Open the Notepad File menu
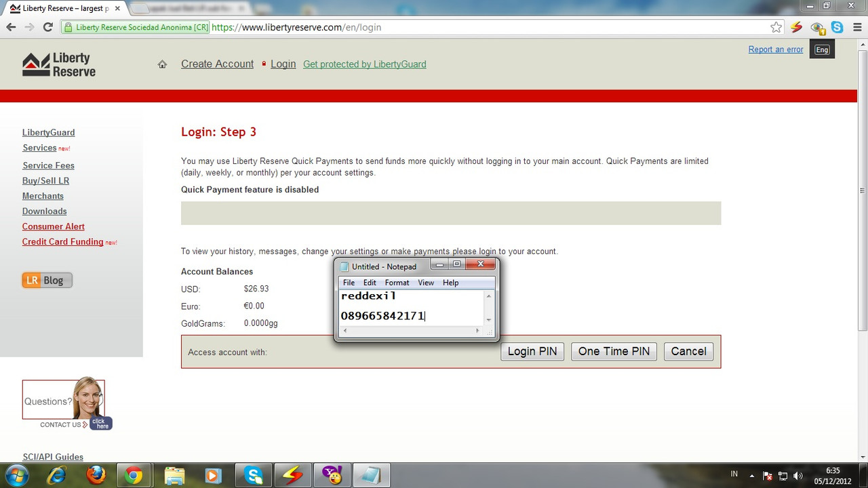This screenshot has width=868, height=488. pyautogui.click(x=349, y=283)
